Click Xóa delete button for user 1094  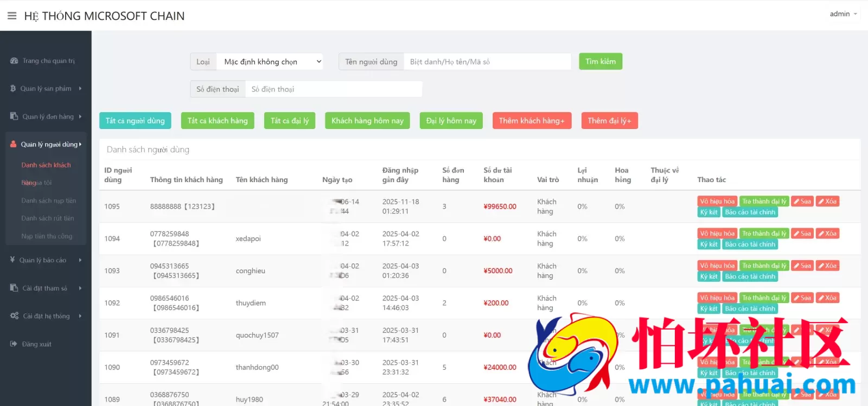[828, 233]
